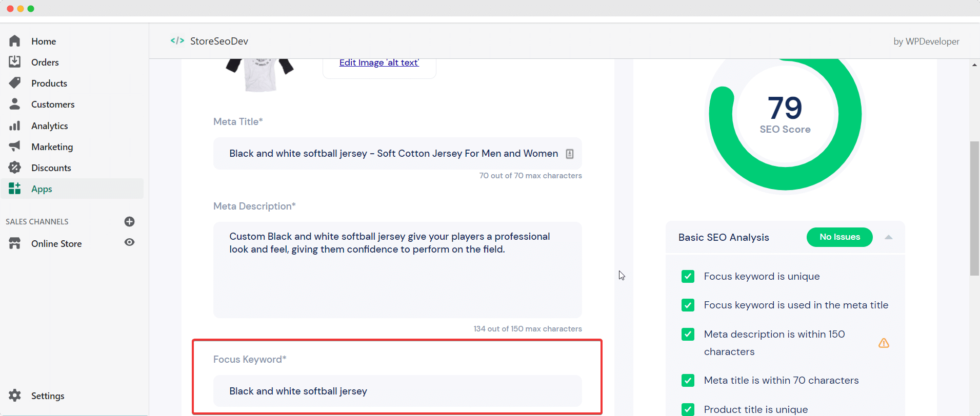The width and height of the screenshot is (980, 416).
Task: Toggle 'Product title is unique' checkmark
Action: coord(688,409)
